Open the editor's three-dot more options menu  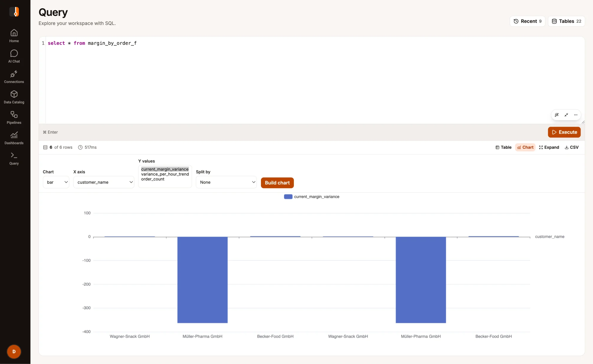(x=576, y=115)
